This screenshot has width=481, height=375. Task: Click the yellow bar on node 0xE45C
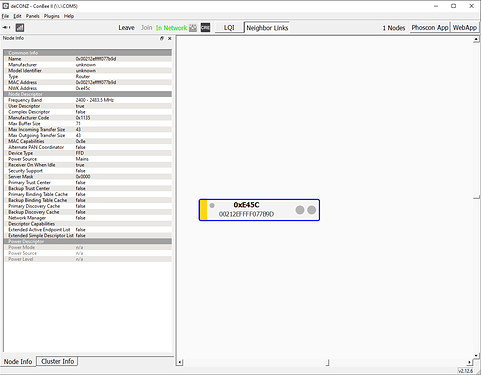(204, 210)
